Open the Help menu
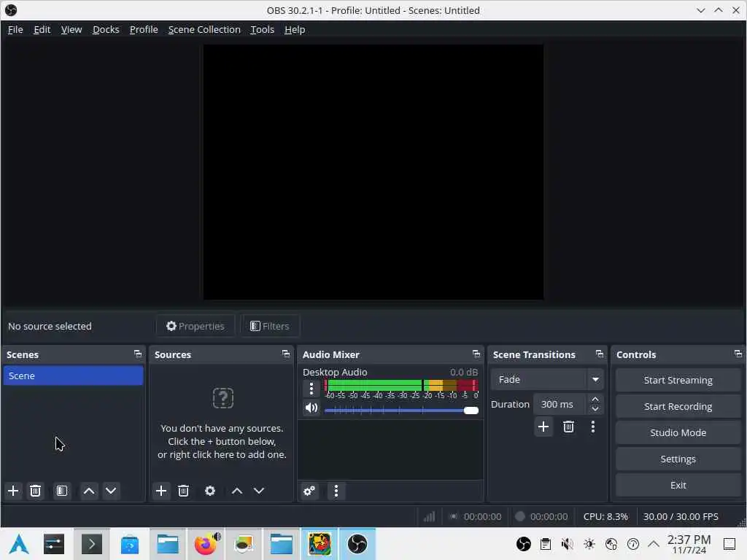 point(295,29)
